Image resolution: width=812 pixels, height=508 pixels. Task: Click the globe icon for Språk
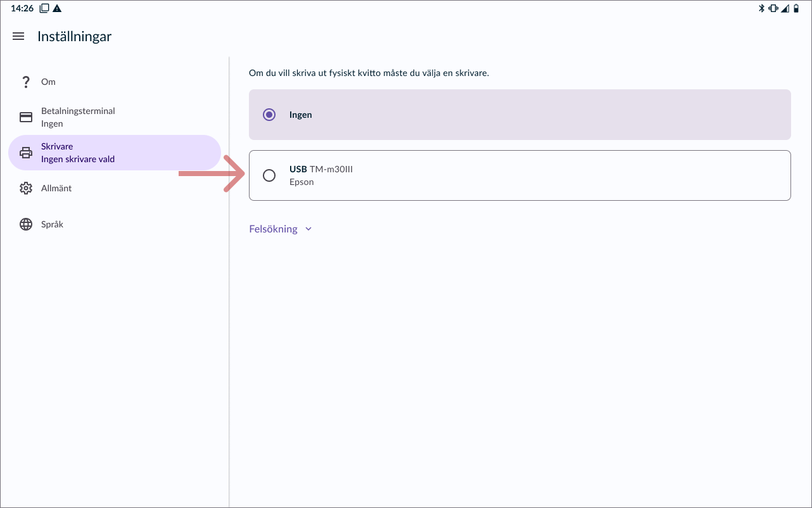(x=26, y=224)
